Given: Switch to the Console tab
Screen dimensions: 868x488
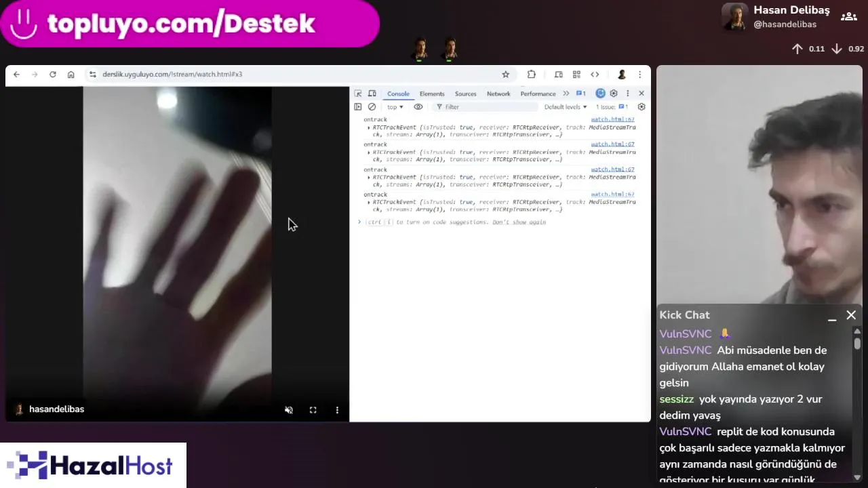Looking at the screenshot, I should coord(398,94).
